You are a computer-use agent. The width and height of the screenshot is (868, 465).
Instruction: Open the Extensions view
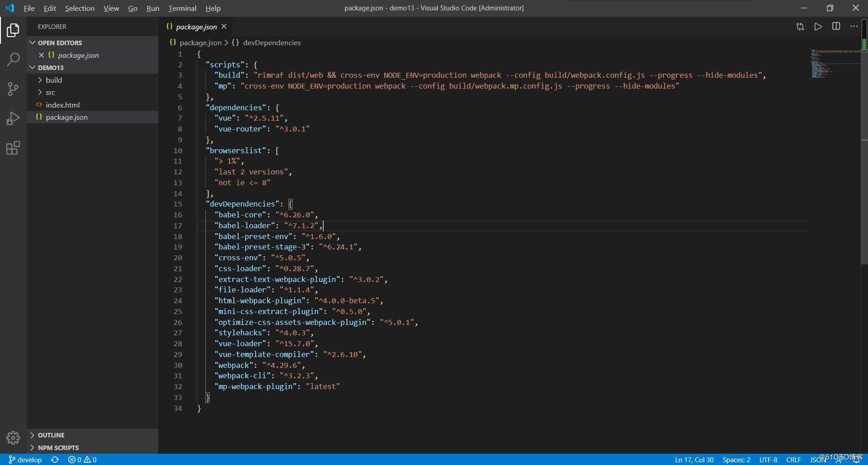[13, 148]
